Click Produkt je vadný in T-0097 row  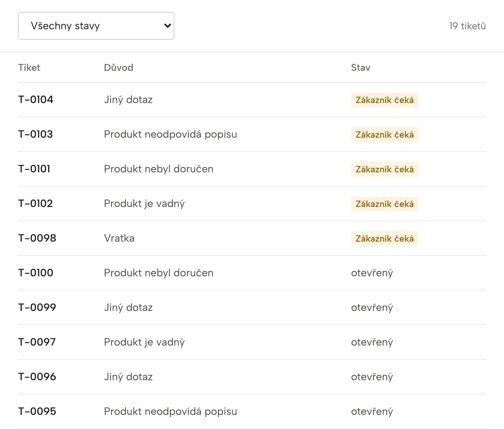tap(144, 342)
